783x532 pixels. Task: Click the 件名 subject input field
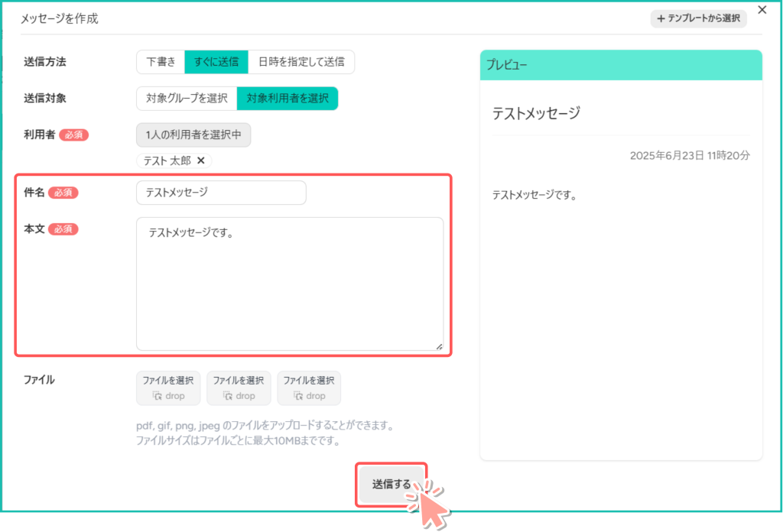[x=221, y=193]
